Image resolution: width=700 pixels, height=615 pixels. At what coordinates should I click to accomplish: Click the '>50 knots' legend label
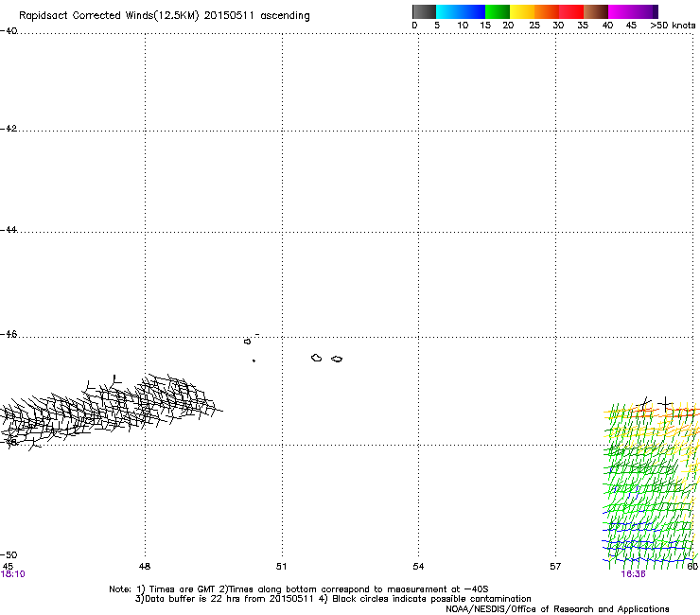point(673,26)
